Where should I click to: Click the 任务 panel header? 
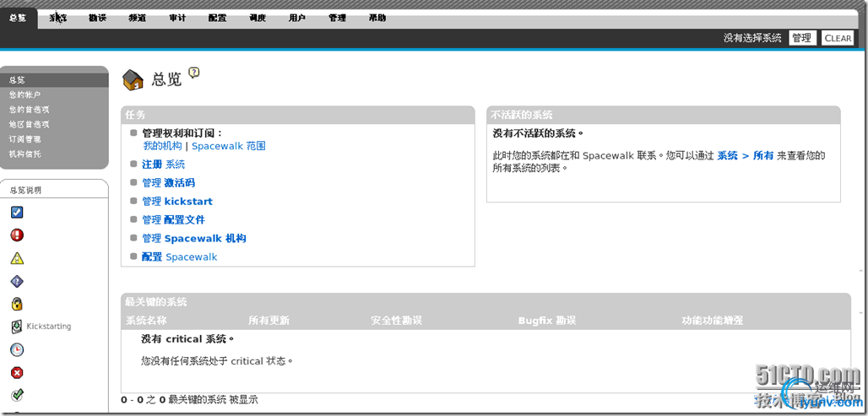(298, 115)
